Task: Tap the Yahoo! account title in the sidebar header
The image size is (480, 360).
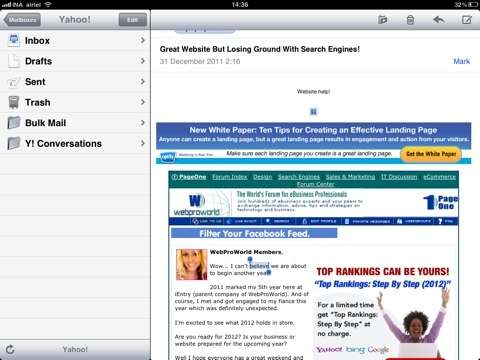Action: pyautogui.click(x=75, y=20)
